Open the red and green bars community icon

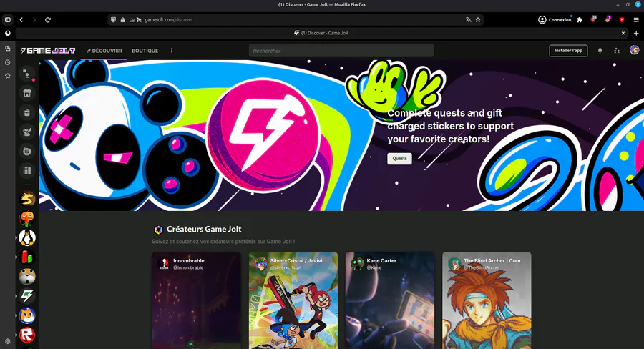coord(27,257)
